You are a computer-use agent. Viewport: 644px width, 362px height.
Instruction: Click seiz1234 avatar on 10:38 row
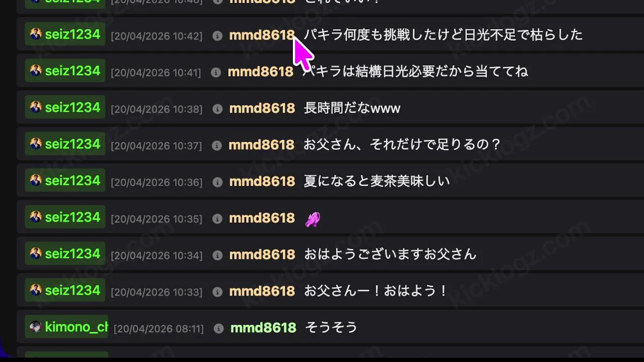click(x=36, y=107)
